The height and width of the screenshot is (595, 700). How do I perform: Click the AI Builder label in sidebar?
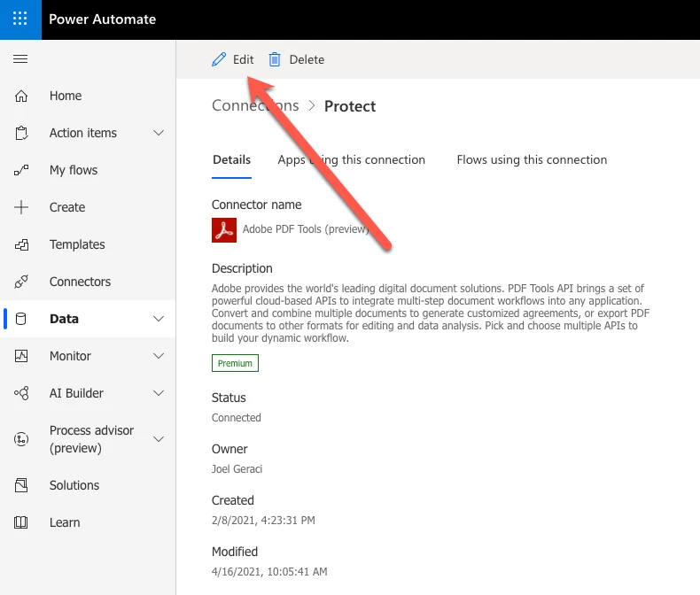(76, 393)
